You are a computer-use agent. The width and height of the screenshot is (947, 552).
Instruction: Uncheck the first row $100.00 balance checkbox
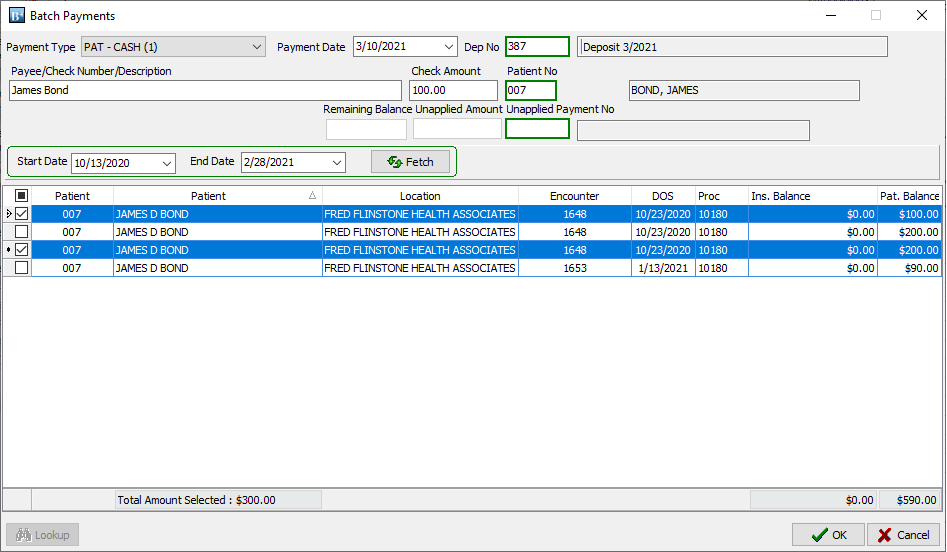pyautogui.click(x=21, y=214)
